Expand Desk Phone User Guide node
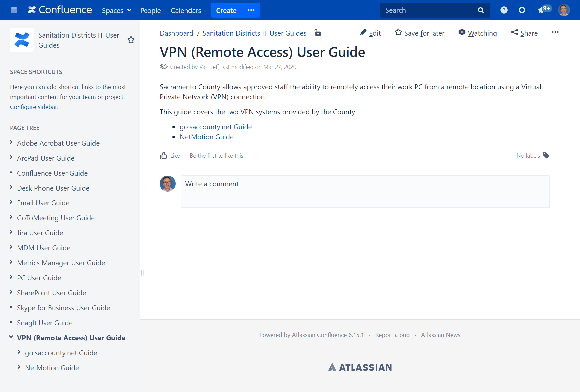Viewport: 580px width, 392px height. tap(11, 187)
